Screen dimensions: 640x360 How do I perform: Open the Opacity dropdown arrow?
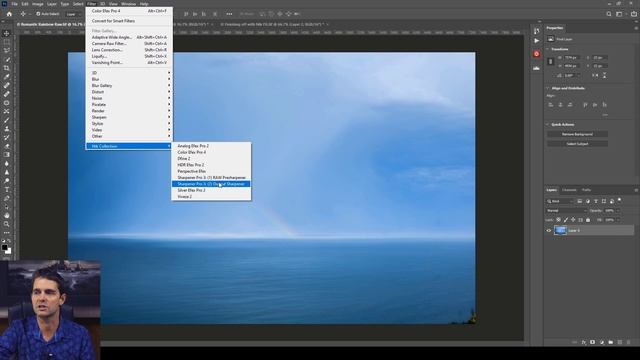pyautogui.click(x=618, y=211)
